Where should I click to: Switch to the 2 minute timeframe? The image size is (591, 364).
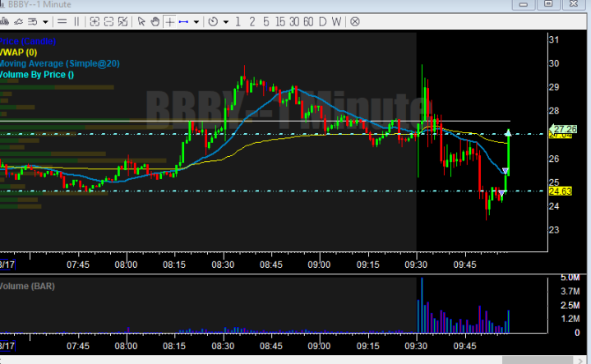click(x=252, y=22)
